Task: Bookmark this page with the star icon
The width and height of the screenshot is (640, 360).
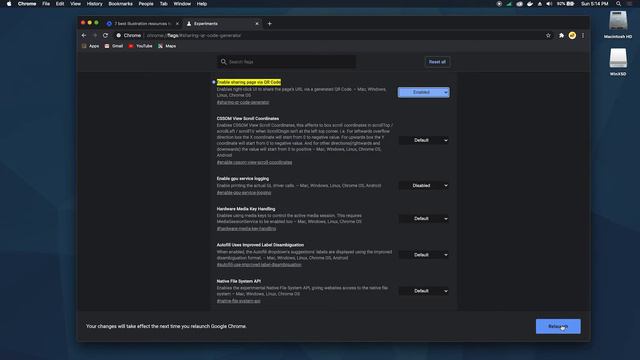Action: (548, 36)
